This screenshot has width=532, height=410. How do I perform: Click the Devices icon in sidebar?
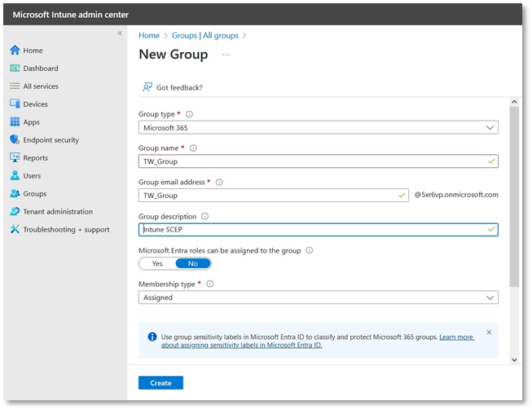pyautogui.click(x=15, y=104)
